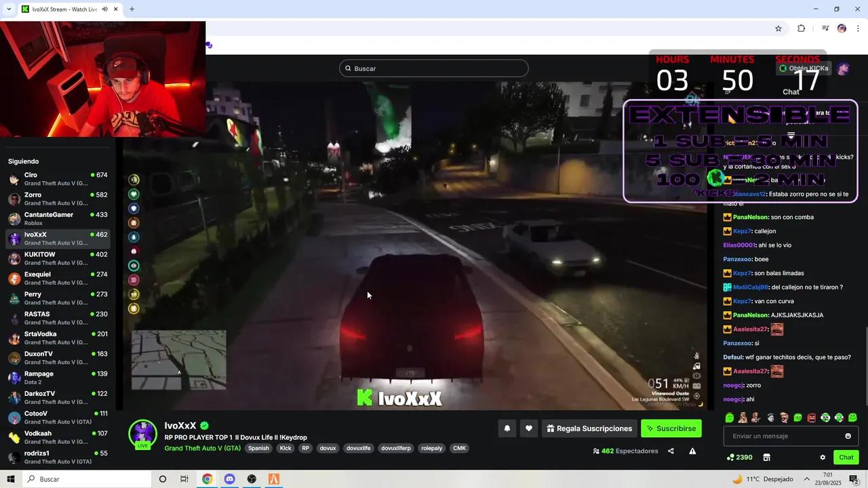This screenshot has width=868, height=488.
Task: Open a new browser tab
Action: [x=132, y=9]
